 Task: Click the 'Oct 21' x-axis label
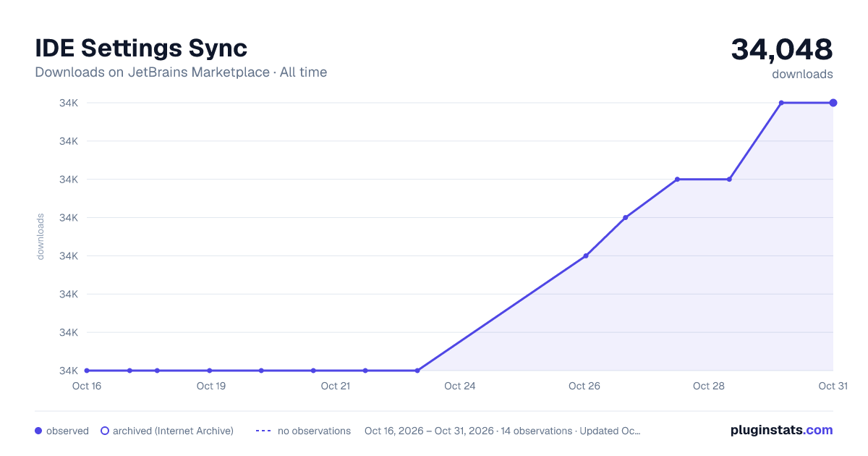point(336,386)
